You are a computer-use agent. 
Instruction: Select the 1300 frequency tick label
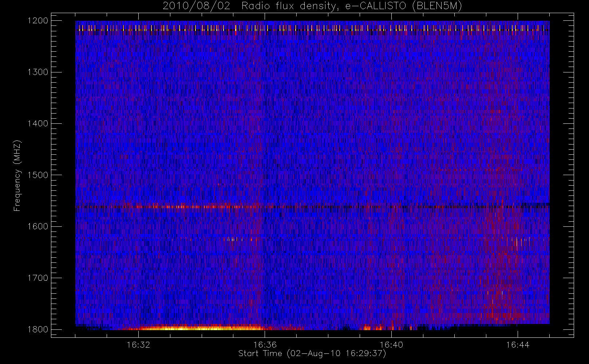point(38,72)
